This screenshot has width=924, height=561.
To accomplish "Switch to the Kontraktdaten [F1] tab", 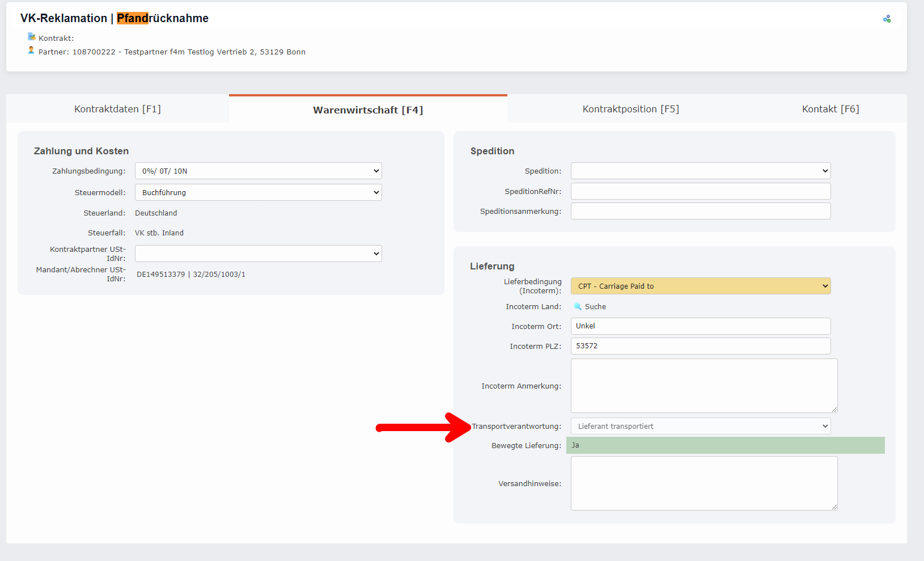I will click(117, 108).
